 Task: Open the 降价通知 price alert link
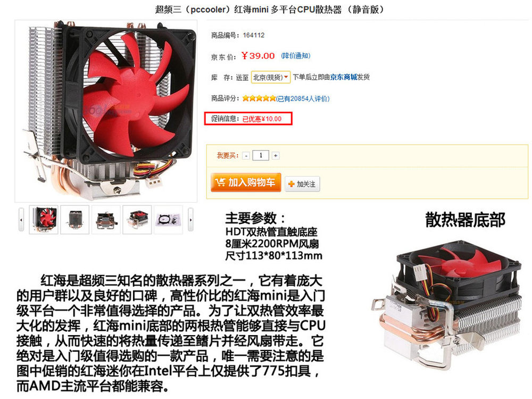pos(295,56)
